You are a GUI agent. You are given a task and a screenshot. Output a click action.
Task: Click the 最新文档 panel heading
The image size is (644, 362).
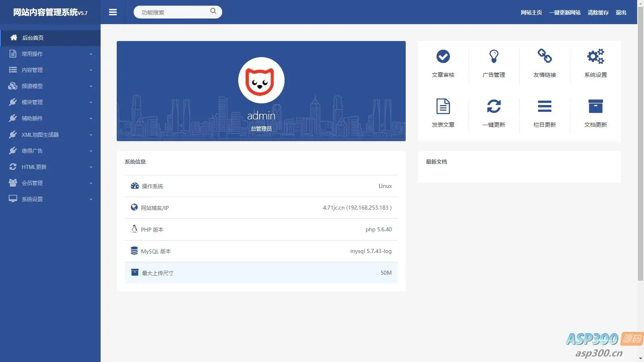(x=436, y=162)
